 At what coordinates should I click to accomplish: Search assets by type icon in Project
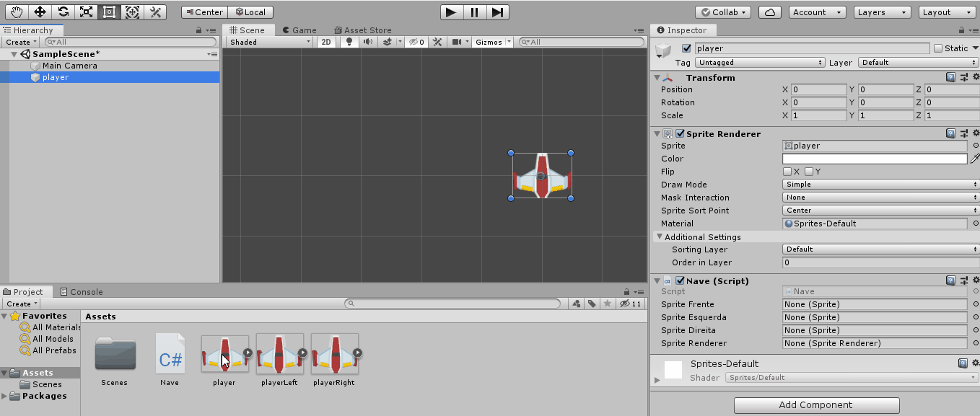pos(577,304)
